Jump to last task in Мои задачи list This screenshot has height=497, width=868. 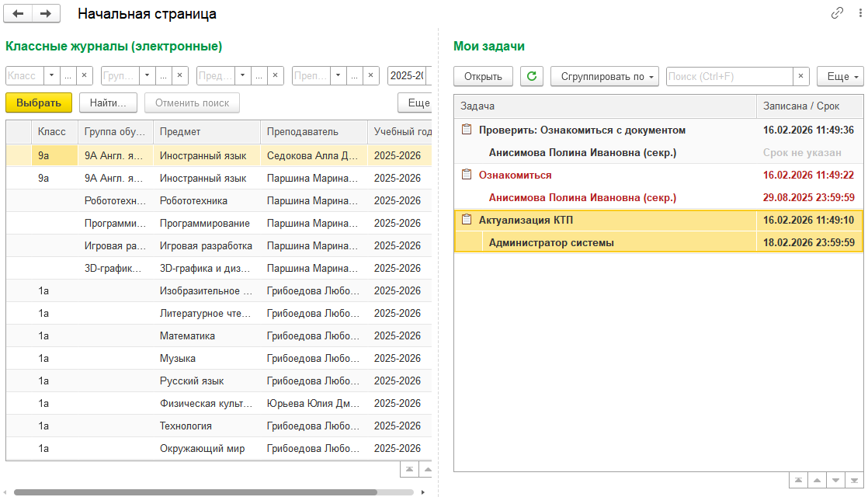(853, 481)
